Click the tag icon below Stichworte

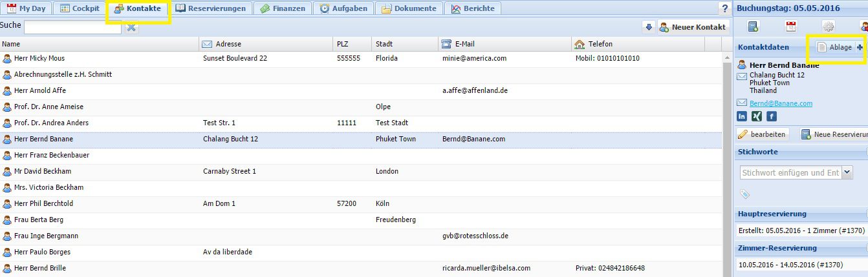point(744,194)
